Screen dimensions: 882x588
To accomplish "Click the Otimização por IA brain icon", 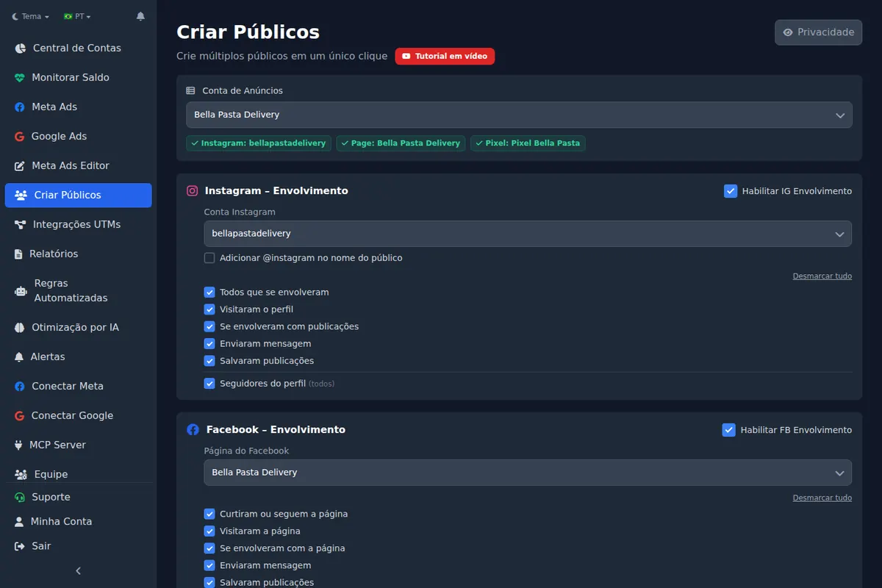I will pyautogui.click(x=20, y=327).
